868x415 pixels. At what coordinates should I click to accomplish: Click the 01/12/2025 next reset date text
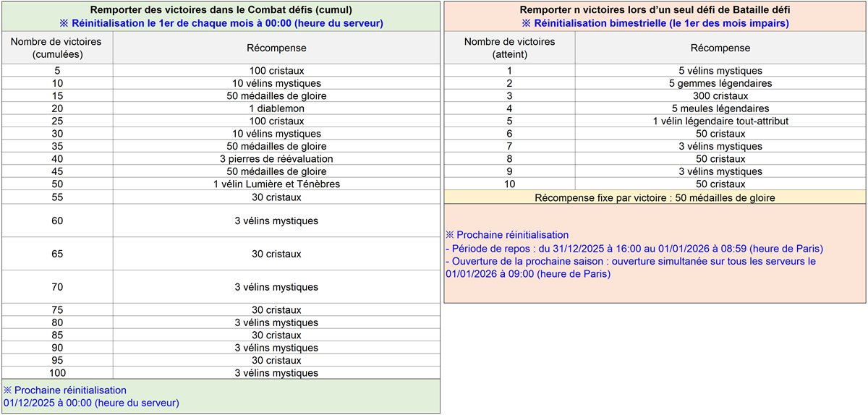tap(91, 403)
